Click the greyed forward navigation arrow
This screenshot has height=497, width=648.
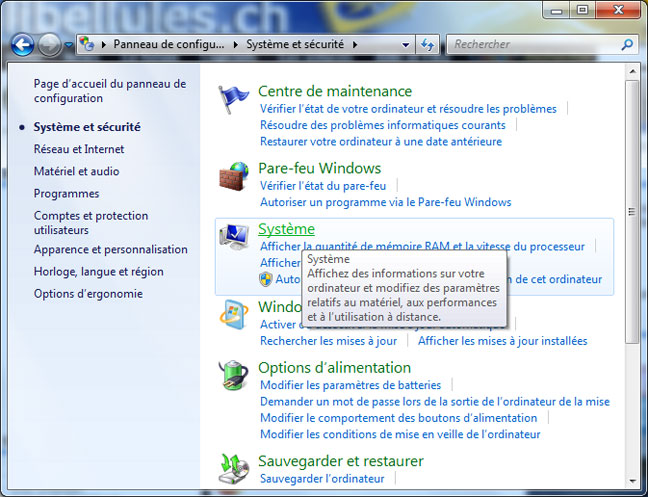50,45
